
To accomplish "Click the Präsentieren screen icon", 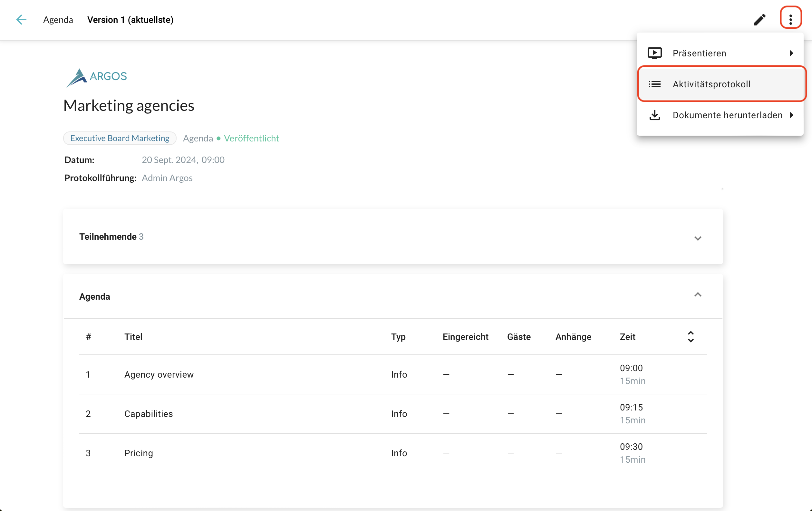I will (654, 53).
